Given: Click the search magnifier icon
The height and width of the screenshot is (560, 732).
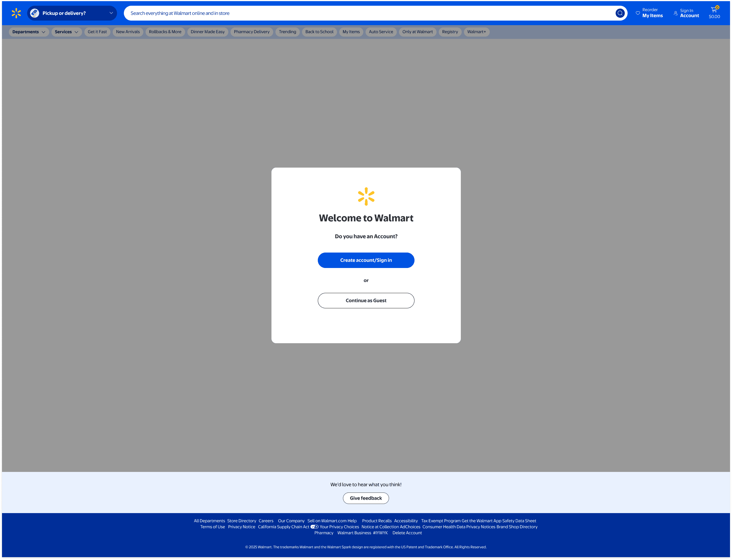Looking at the screenshot, I should (x=620, y=13).
